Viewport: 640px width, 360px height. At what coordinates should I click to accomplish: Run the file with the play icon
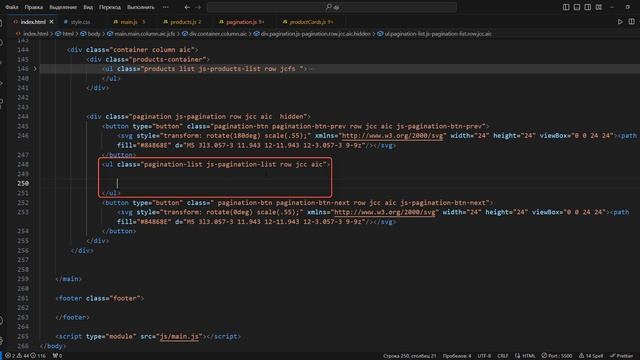pos(620,22)
